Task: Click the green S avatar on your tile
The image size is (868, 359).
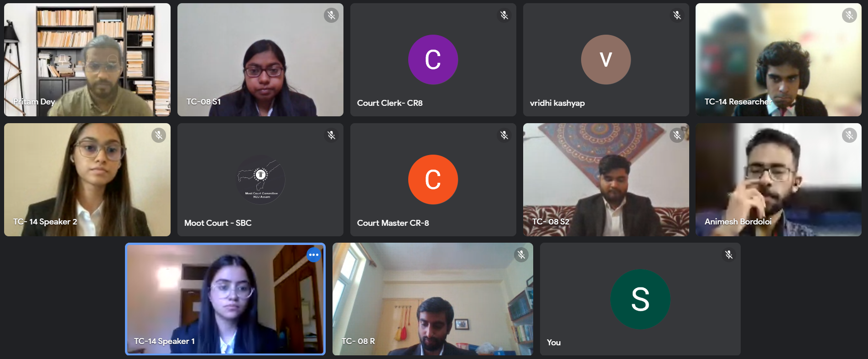Action: [640, 299]
